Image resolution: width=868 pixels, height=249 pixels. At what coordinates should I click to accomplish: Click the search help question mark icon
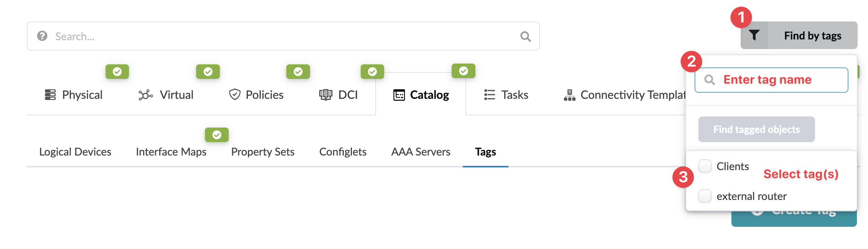tap(42, 36)
